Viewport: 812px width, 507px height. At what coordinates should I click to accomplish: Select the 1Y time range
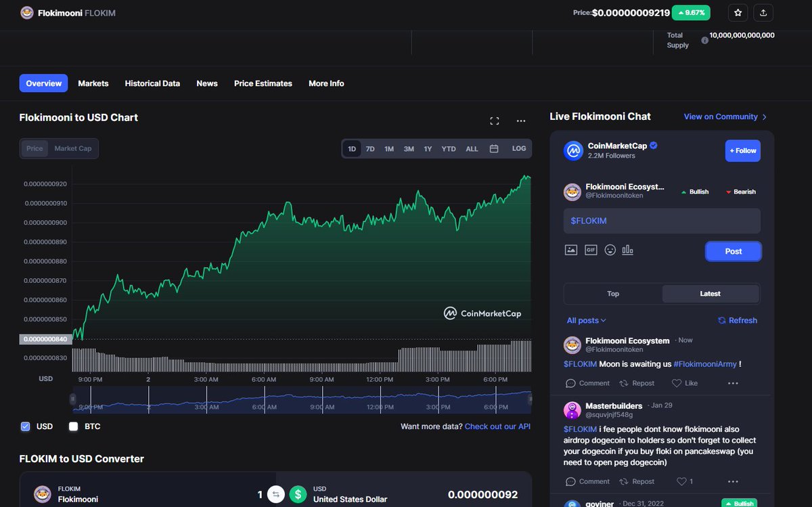coord(428,149)
